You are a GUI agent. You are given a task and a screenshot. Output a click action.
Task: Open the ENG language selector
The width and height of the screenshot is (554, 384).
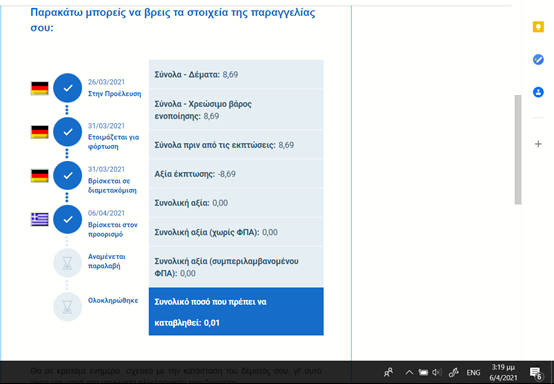coord(473,373)
